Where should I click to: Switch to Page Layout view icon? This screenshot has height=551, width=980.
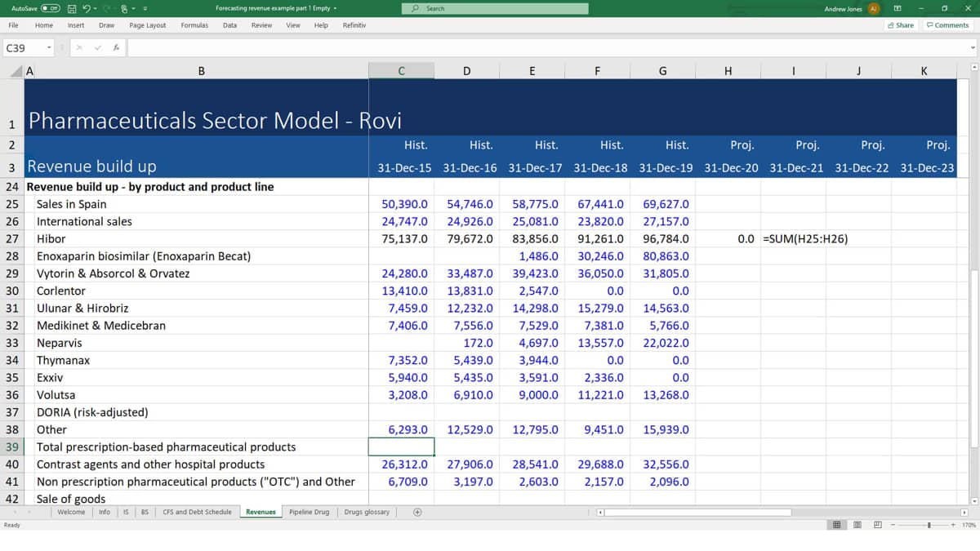pyautogui.click(x=857, y=525)
